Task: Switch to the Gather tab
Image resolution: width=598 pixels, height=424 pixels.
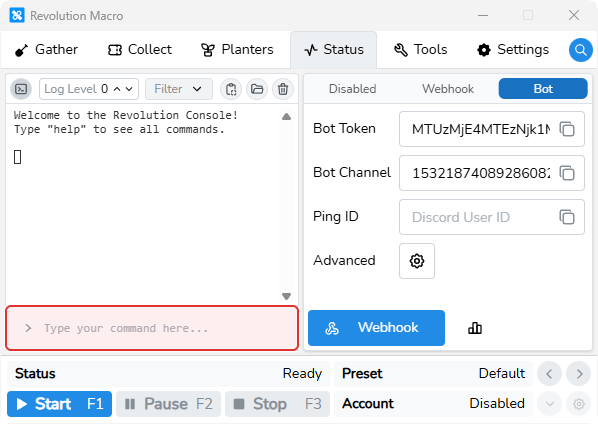Action: click(46, 50)
